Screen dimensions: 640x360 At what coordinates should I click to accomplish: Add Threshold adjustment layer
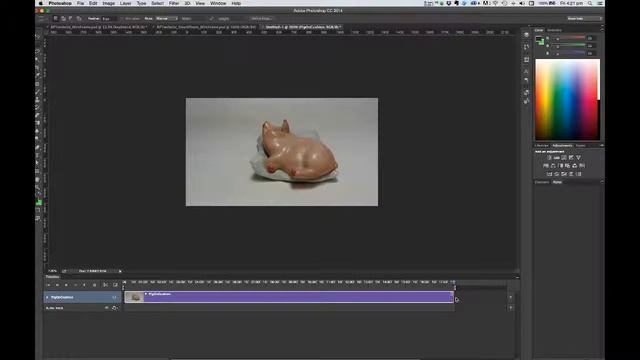pos(564,174)
